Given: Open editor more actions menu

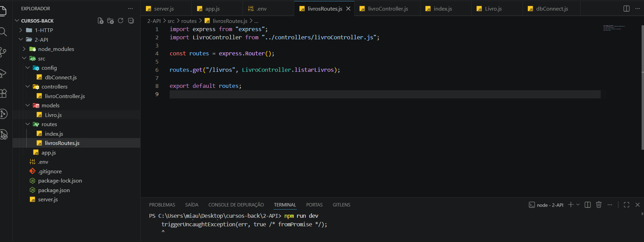Looking at the screenshot, I should tap(638, 9).
